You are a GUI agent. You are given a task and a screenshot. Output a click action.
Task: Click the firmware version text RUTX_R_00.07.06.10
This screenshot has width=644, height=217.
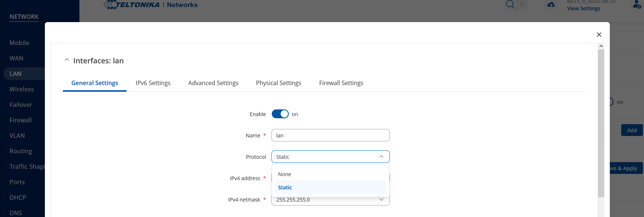pos(591,2)
